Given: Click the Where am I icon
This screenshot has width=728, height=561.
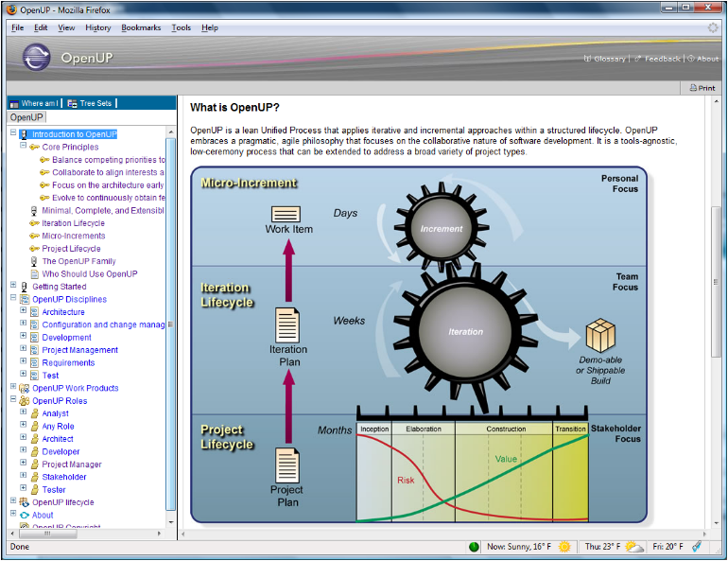Looking at the screenshot, I should 14,103.
